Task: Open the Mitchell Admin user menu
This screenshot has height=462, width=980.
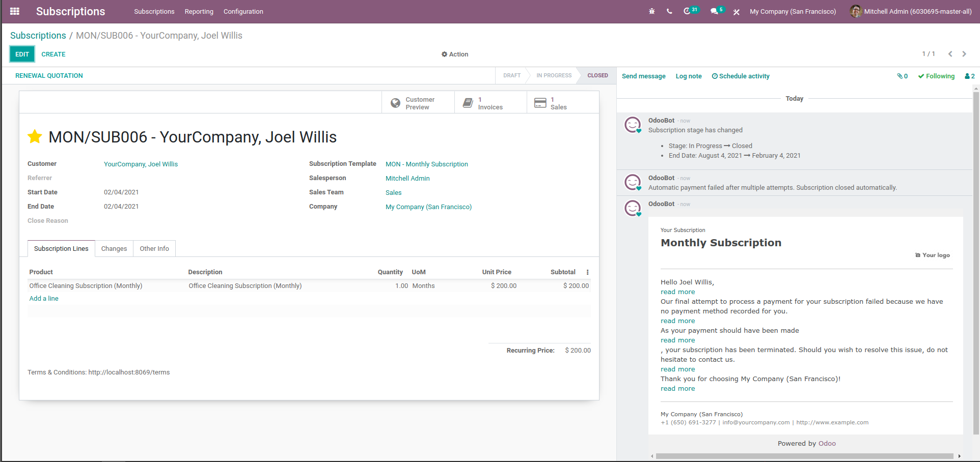Action: (911, 11)
